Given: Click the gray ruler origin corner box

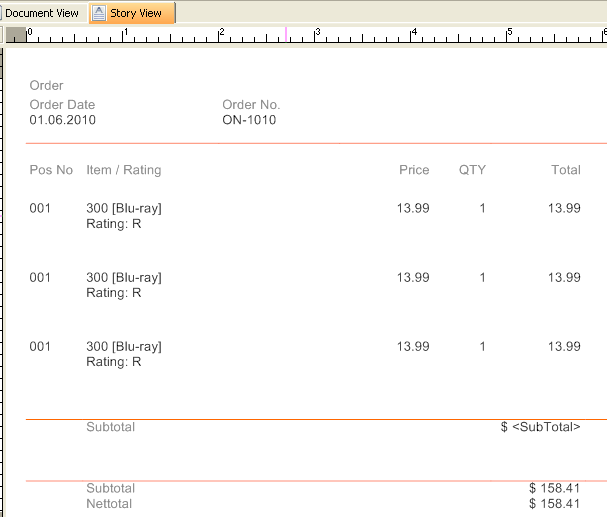Looking at the screenshot, I should point(16,35).
